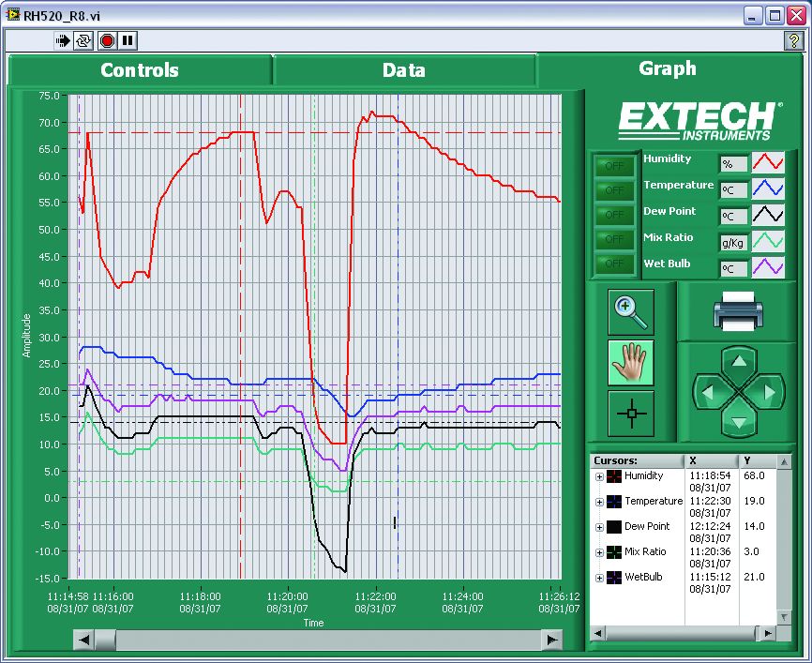Toggle the Temperature OFF switch
The image size is (812, 663).
click(x=612, y=190)
